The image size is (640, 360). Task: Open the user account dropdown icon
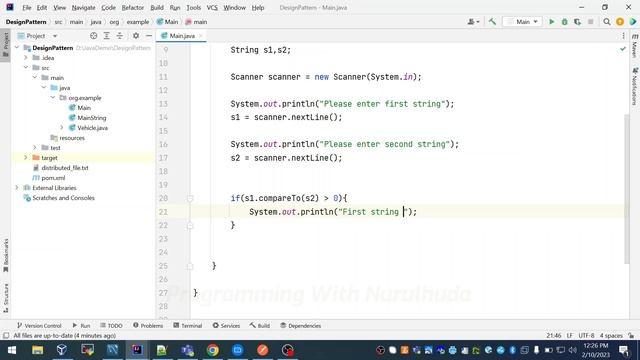473,22
